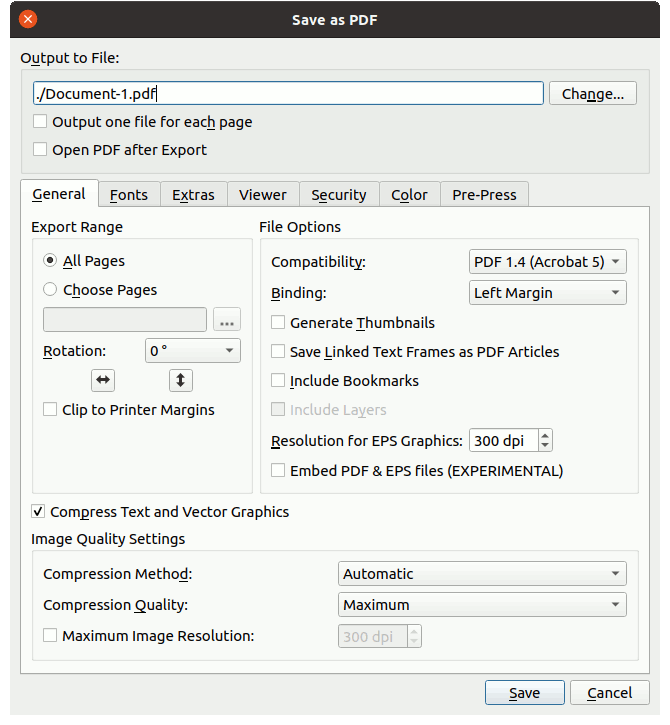Switch to the Fonts tab

129,195
